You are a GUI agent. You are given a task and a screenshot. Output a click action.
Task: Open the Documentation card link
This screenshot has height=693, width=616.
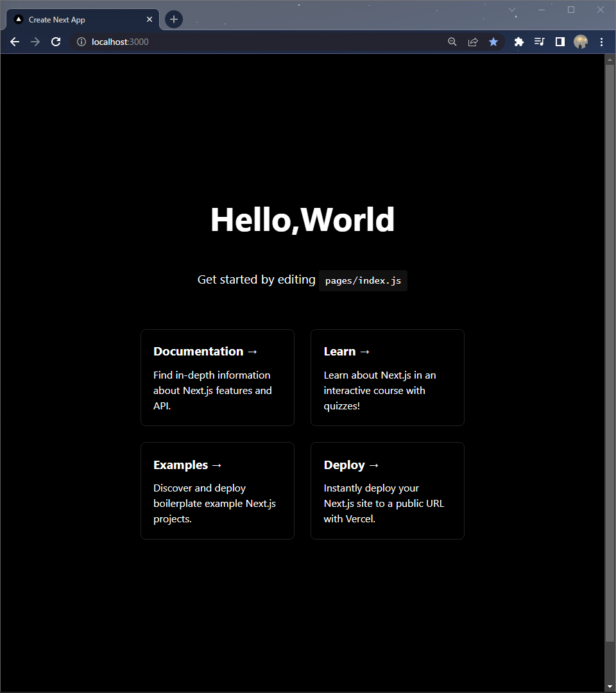pos(218,377)
